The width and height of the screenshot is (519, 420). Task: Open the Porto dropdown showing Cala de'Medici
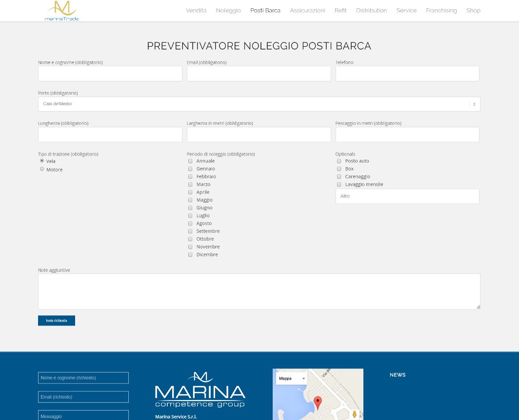259,104
